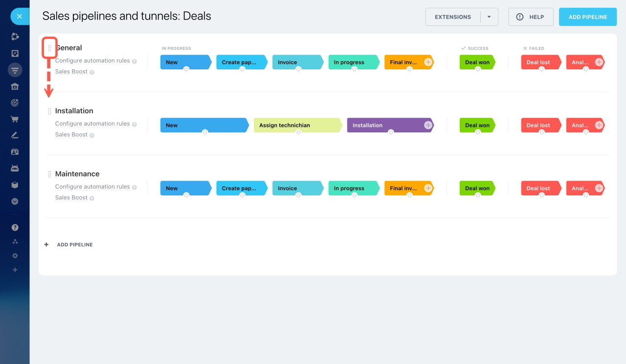Open the CRM funnel section in the sidebar

point(15,69)
